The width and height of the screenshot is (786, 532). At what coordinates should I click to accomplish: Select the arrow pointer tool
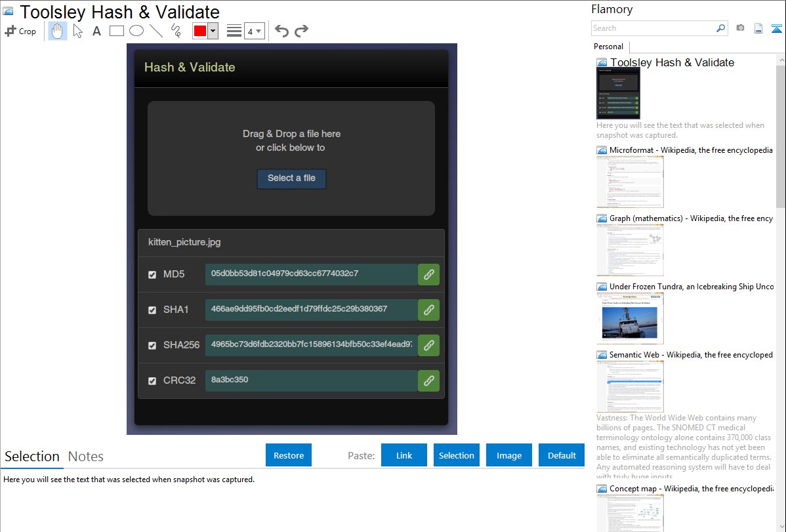coord(77,31)
